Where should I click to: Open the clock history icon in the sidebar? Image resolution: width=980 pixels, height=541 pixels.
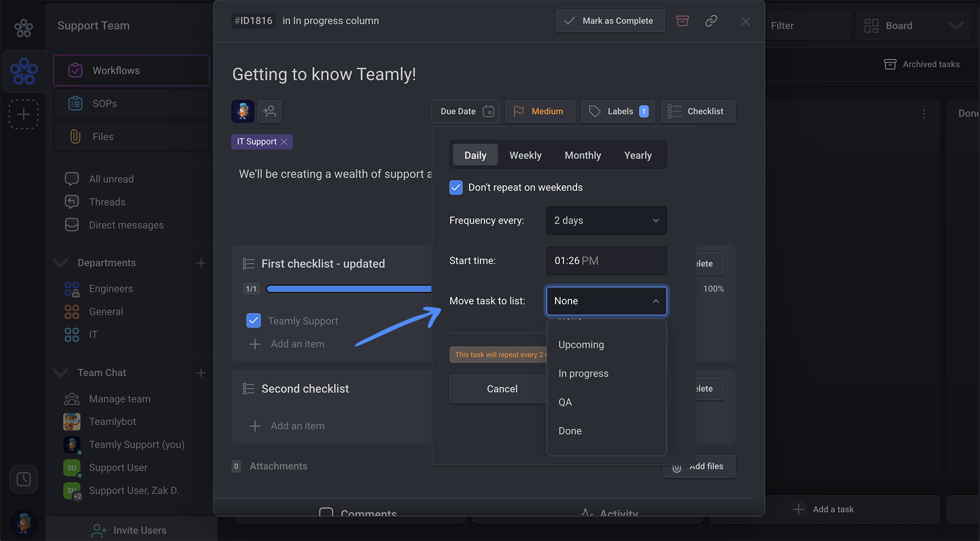click(24, 479)
